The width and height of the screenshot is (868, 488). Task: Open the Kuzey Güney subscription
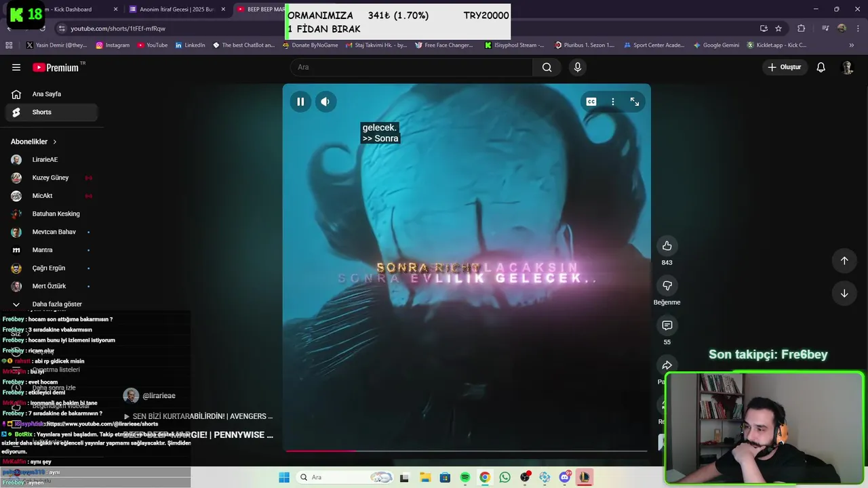pos(52,178)
